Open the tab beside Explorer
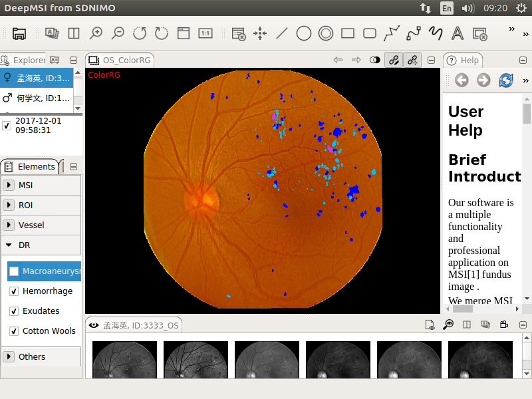The image size is (532, 399). 55,60
